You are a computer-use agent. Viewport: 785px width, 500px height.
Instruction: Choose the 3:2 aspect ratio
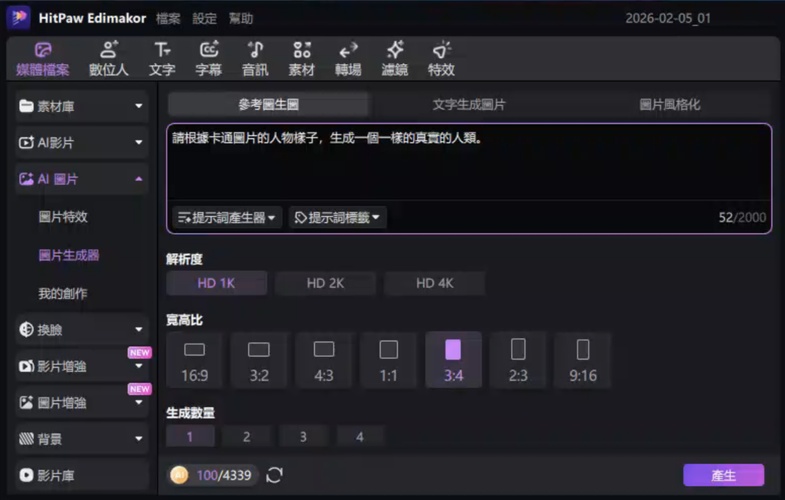click(259, 360)
